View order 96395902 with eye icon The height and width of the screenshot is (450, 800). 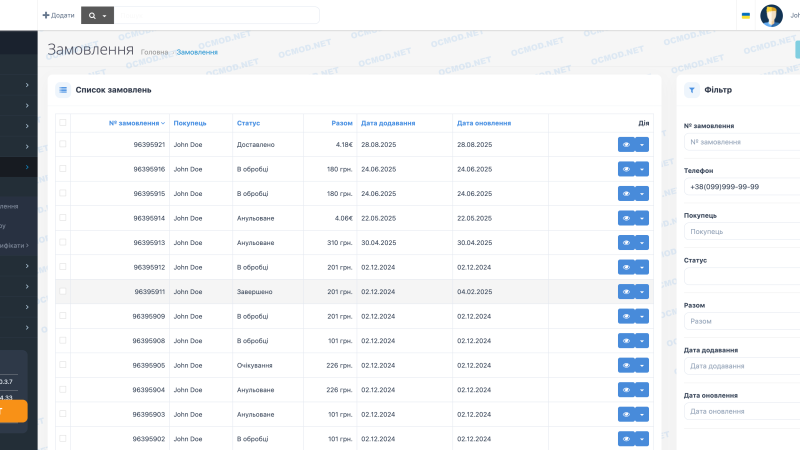(626, 439)
